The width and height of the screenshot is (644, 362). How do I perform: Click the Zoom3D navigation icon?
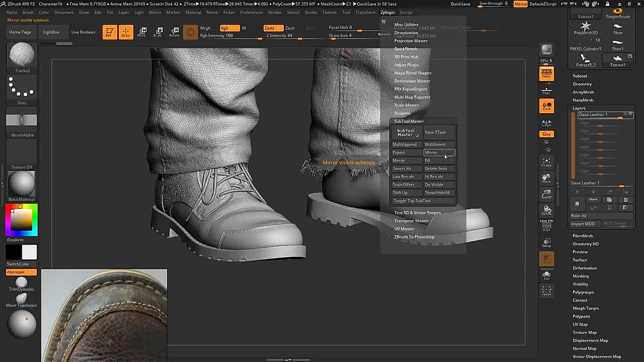(x=546, y=195)
